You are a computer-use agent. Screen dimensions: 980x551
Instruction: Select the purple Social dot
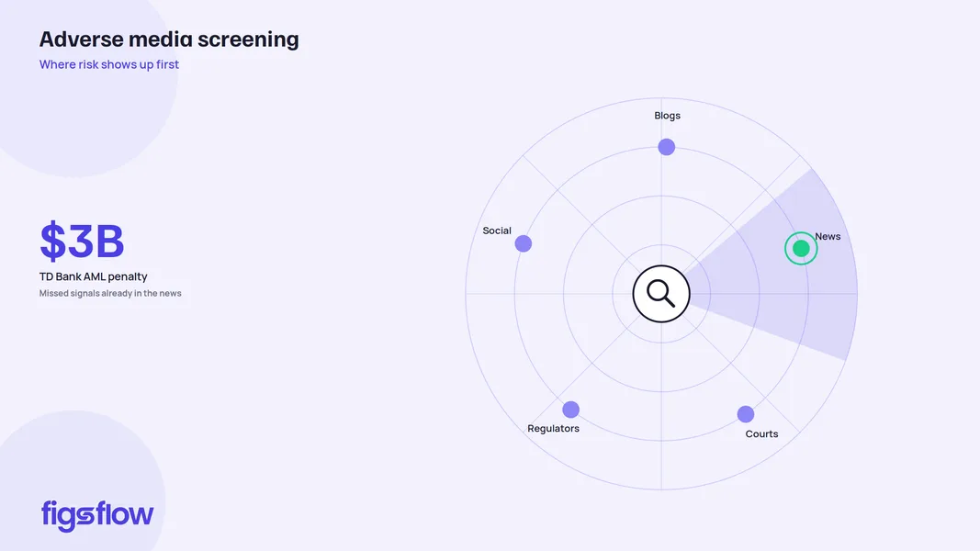[x=524, y=243]
